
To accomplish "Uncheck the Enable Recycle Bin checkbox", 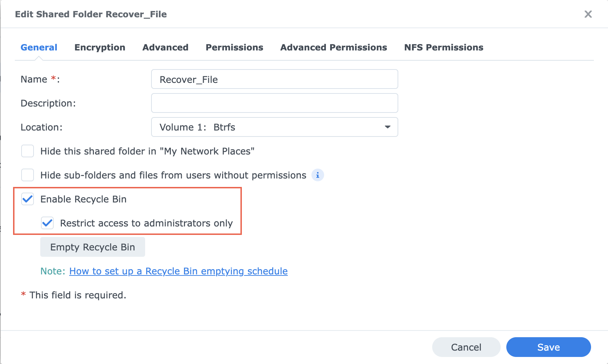I will coord(28,199).
